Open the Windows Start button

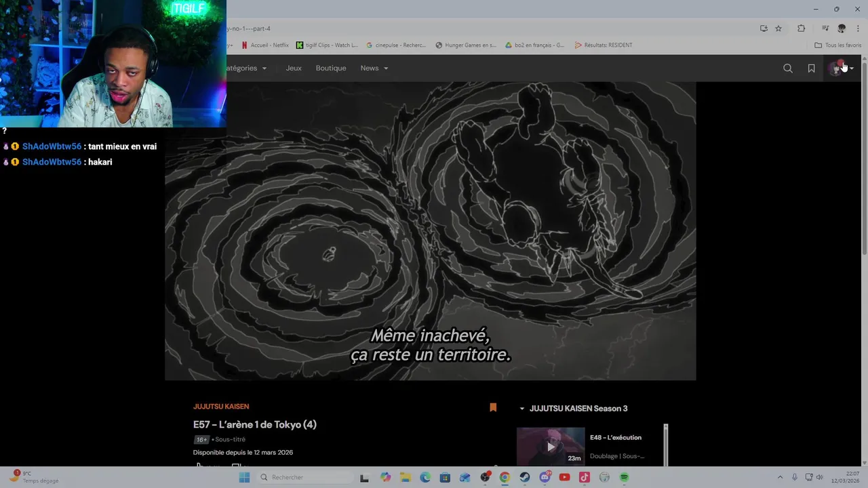click(x=244, y=477)
